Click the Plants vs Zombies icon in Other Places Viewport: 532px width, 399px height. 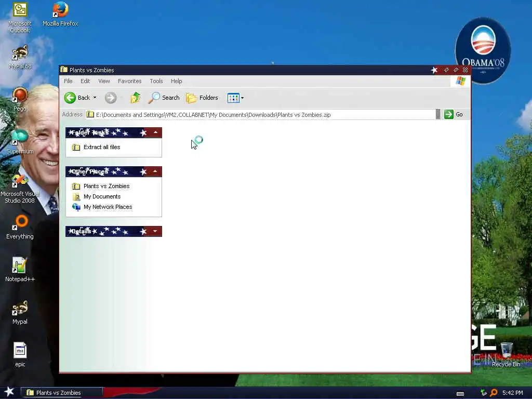coord(76,187)
